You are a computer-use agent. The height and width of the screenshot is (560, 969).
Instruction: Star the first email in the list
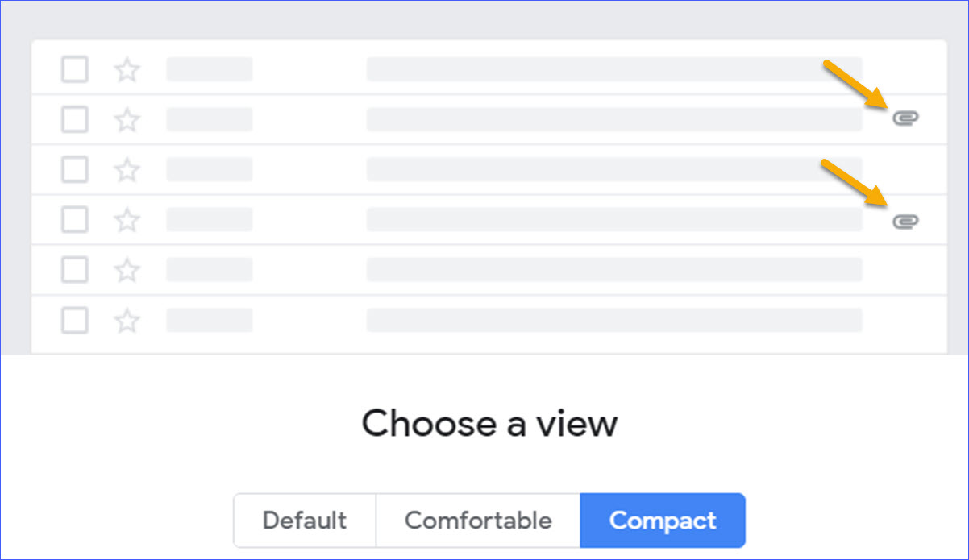(127, 69)
